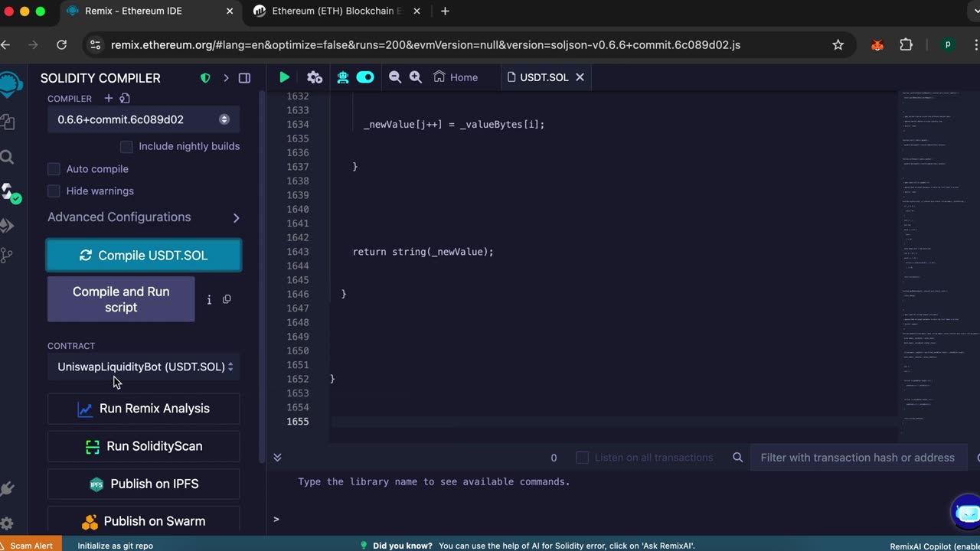Click the Did you know tip text
This screenshot has height=551, width=980.
click(x=534, y=546)
